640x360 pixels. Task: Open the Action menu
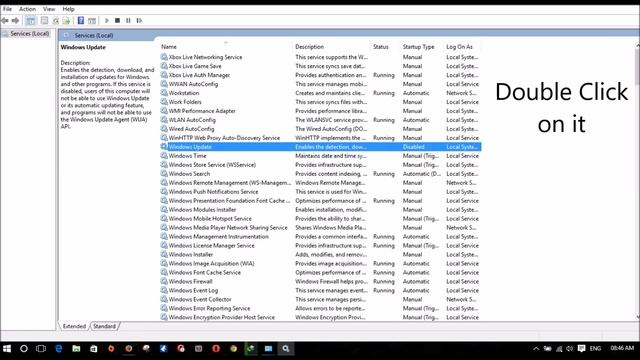[27, 9]
